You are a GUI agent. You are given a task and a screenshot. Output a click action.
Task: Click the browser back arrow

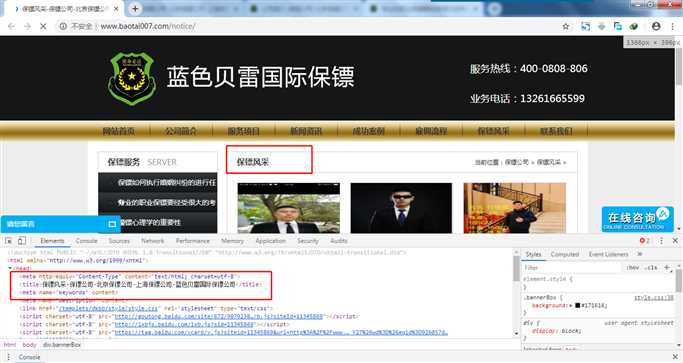[x=11, y=27]
